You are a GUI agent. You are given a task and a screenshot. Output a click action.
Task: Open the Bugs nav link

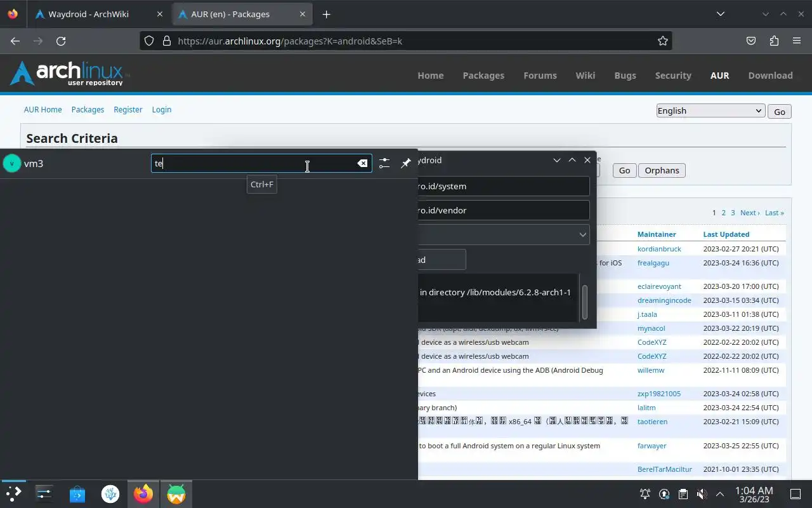[x=625, y=75]
